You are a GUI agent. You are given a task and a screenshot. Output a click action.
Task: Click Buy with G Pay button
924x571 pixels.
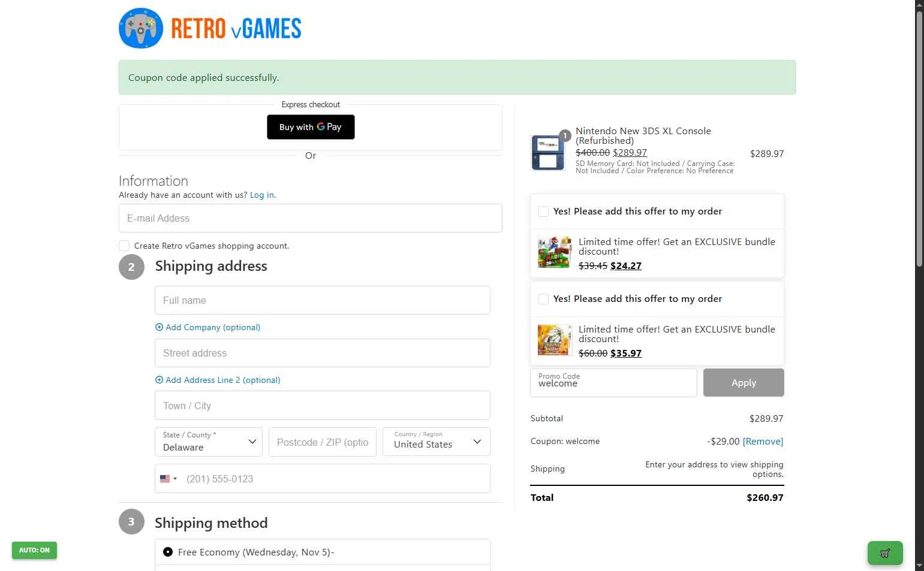tap(311, 127)
